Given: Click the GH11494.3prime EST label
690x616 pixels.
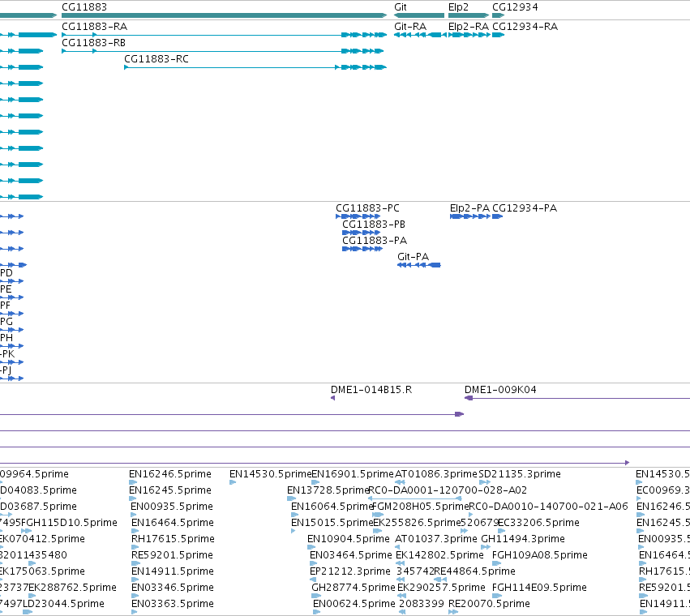Looking at the screenshot, I should (x=523, y=539).
